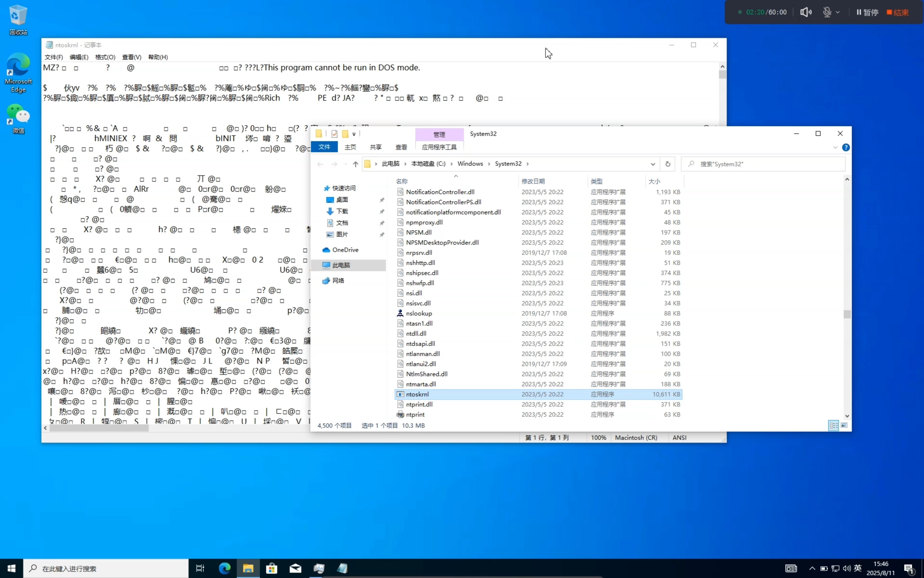Open the Recycle Bin desktop icon
924x578 pixels.
pos(18,20)
